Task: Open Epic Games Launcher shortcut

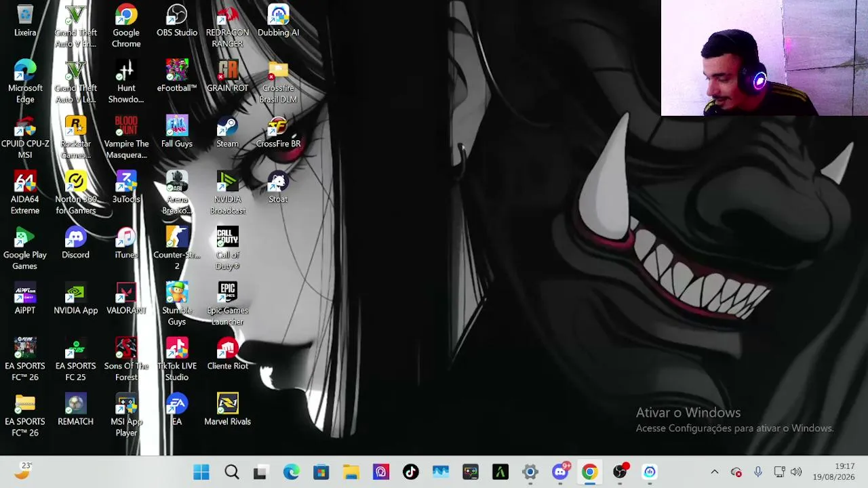Action: 227,304
